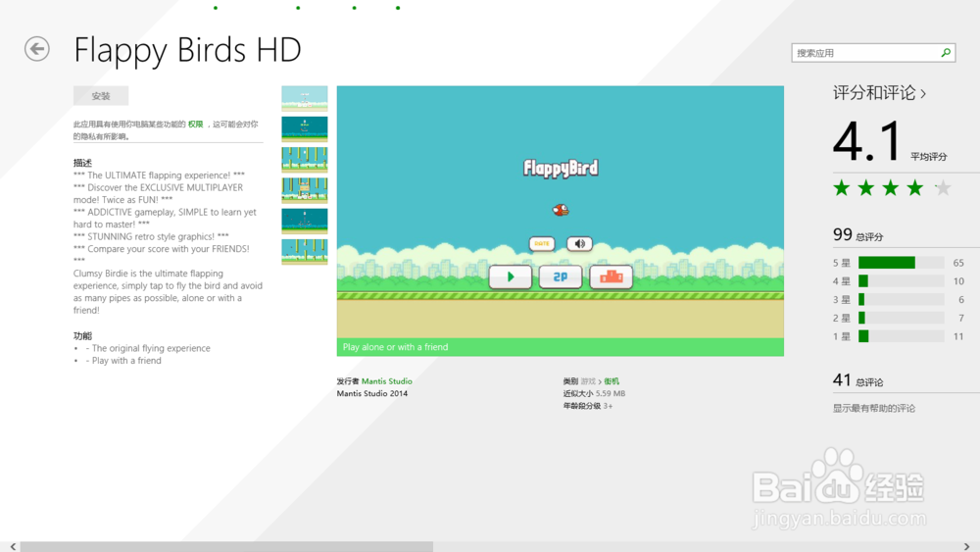Click 'Mantis Studio 2014' copyright text
Viewport: 980px width, 552px height.
371,394
